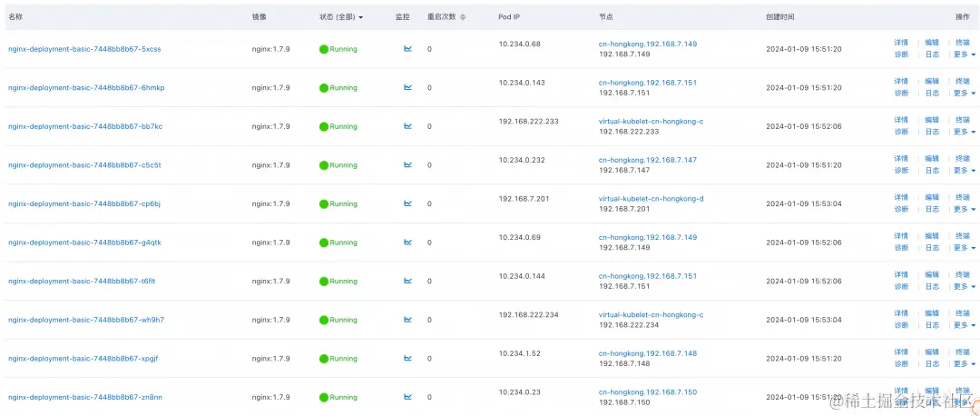Open pod nginx-deployment-basic-7448bb8b67-xpgjf
This screenshot has width=980, height=416.
tap(83, 359)
